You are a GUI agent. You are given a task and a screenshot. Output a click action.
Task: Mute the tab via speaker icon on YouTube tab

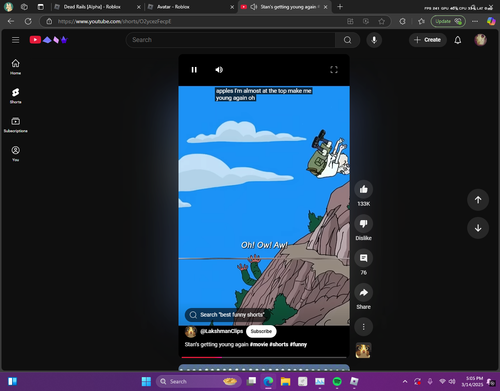click(x=254, y=7)
